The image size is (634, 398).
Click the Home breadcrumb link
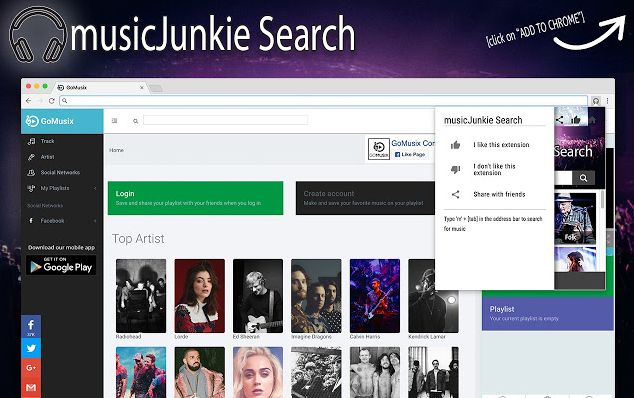[116, 150]
